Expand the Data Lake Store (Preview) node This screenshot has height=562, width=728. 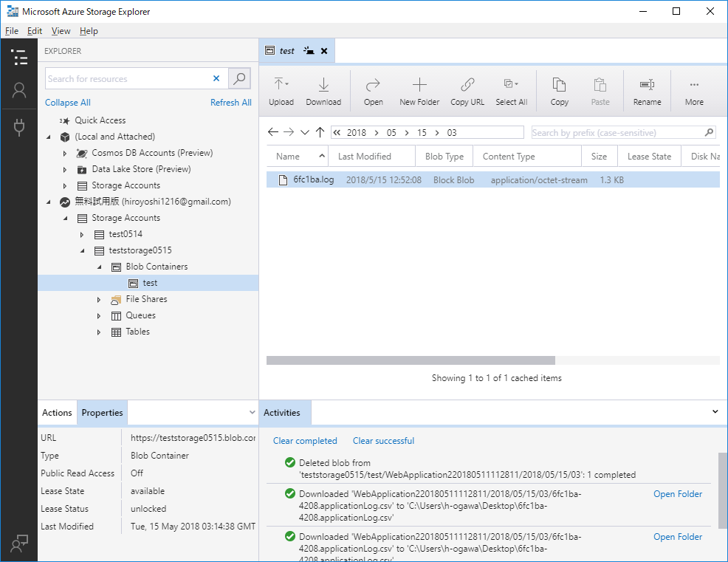[x=65, y=170]
